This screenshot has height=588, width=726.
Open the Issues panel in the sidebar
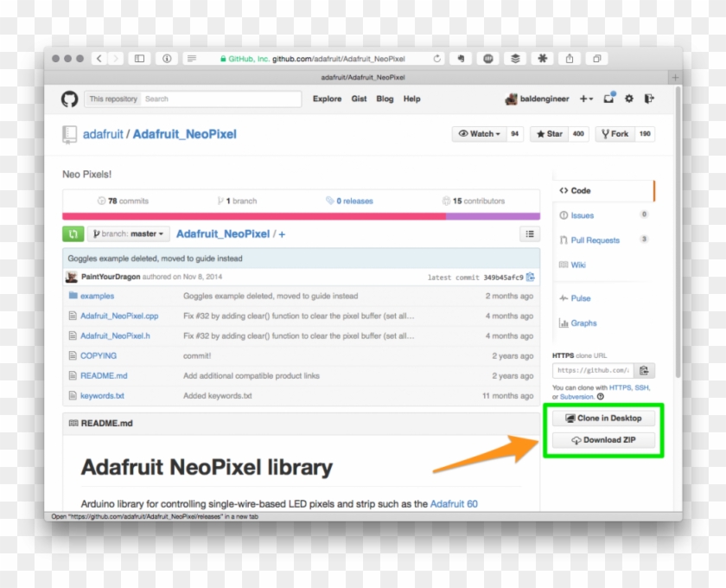tap(583, 215)
